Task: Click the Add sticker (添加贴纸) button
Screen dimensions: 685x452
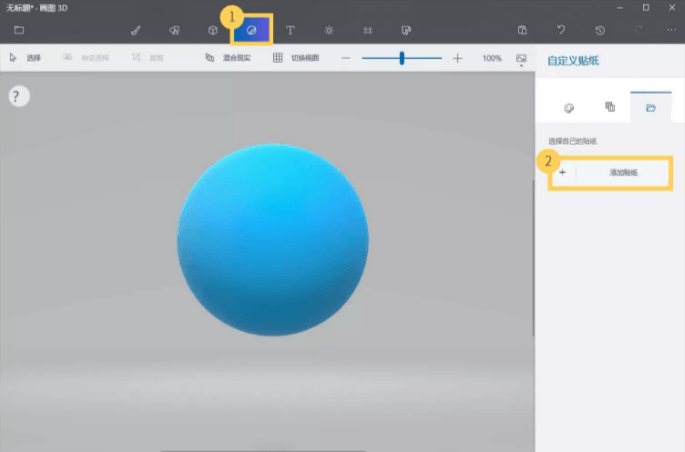Action: (x=610, y=173)
